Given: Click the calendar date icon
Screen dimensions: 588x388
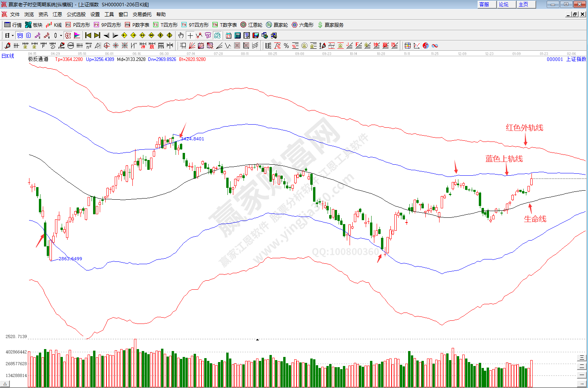Looking at the screenshot, I should [229, 35].
